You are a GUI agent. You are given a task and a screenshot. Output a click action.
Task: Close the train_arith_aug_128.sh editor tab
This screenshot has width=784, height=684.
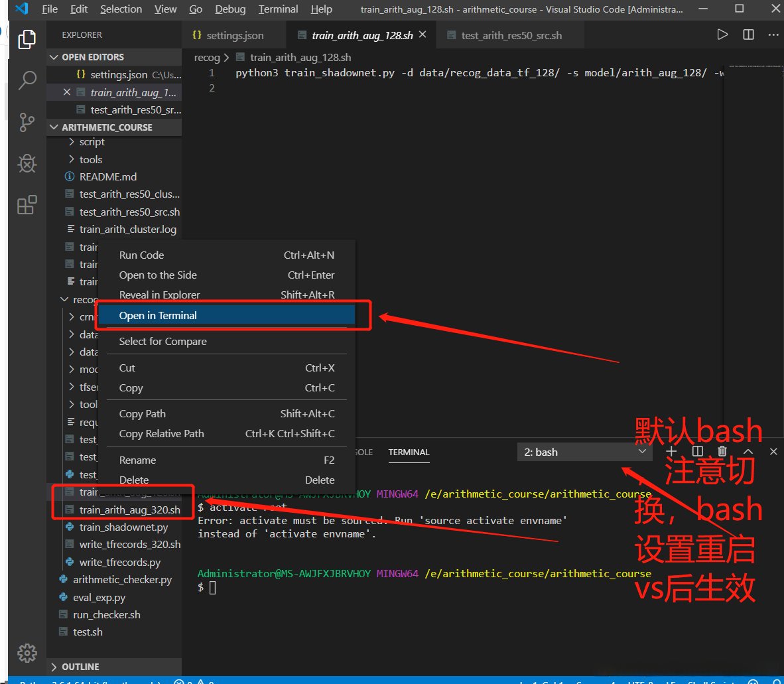point(423,35)
